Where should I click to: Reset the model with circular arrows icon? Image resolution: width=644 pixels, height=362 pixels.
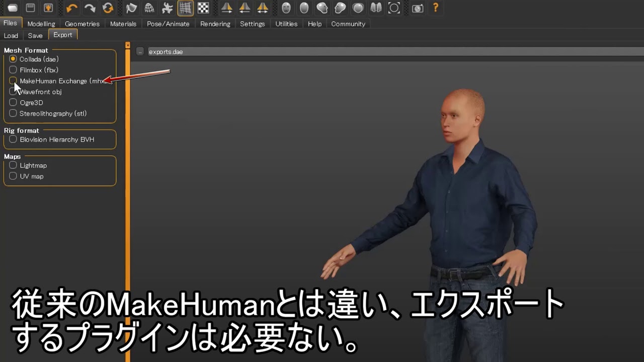[x=108, y=8]
